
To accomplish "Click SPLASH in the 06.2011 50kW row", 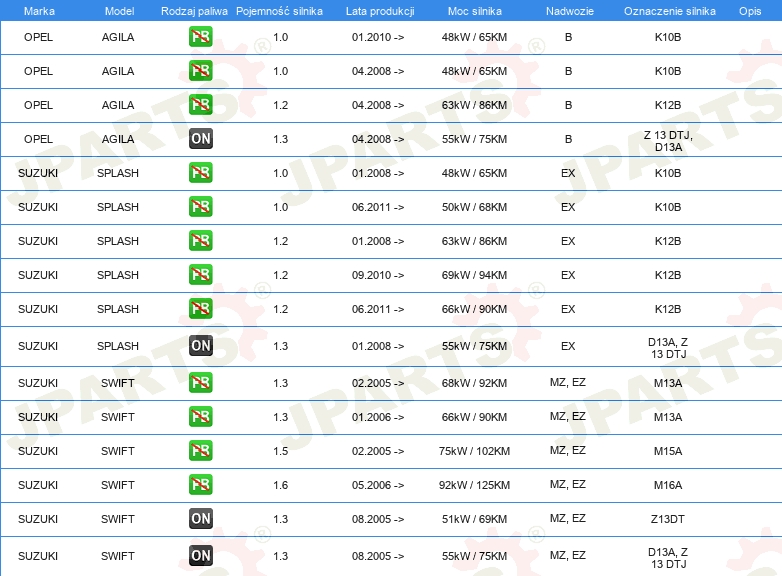I will click(x=118, y=207).
